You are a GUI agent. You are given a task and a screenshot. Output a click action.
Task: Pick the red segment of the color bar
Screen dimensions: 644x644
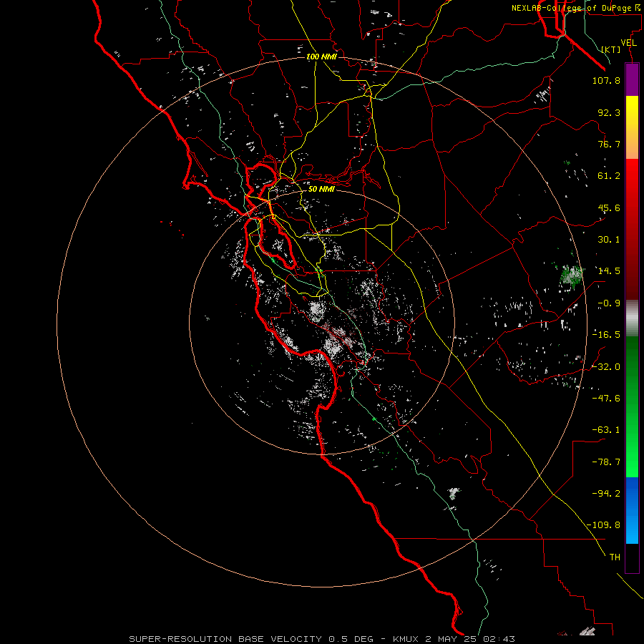click(632, 229)
